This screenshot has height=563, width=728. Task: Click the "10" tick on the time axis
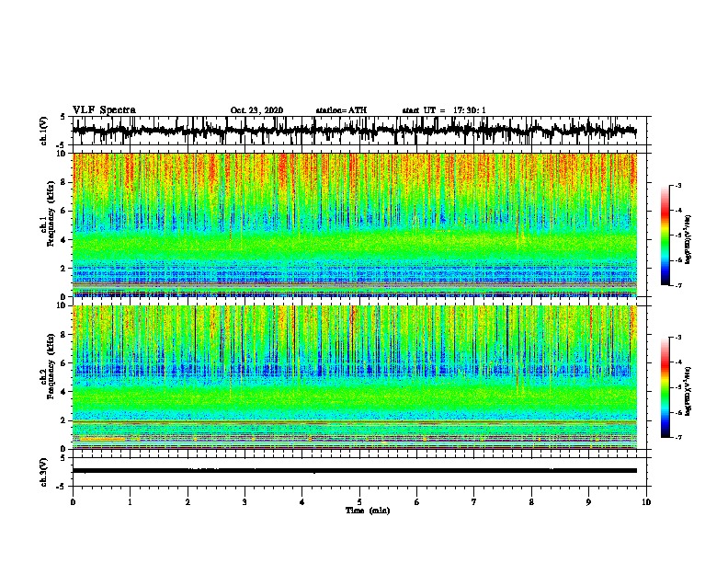pyautogui.click(x=646, y=502)
